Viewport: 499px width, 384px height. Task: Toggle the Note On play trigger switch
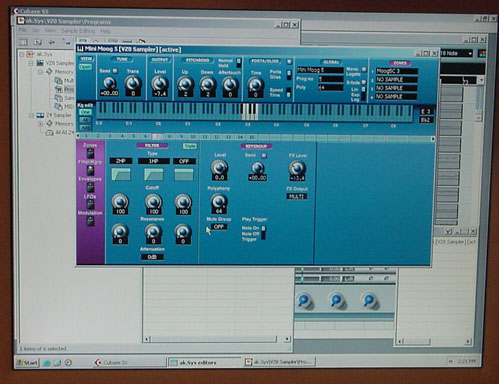tap(263, 228)
